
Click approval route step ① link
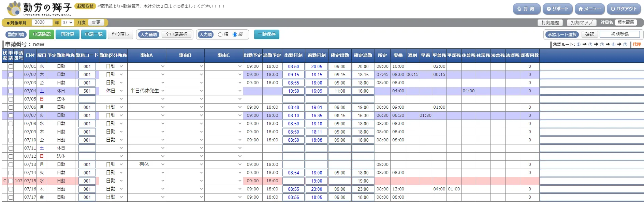pyautogui.click(x=579, y=44)
